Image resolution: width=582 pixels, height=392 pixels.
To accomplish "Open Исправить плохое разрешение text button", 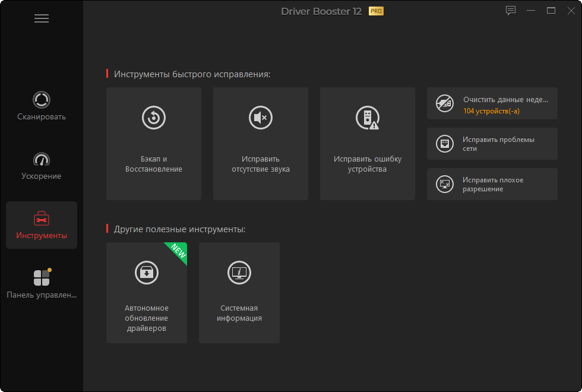I will pos(493,184).
